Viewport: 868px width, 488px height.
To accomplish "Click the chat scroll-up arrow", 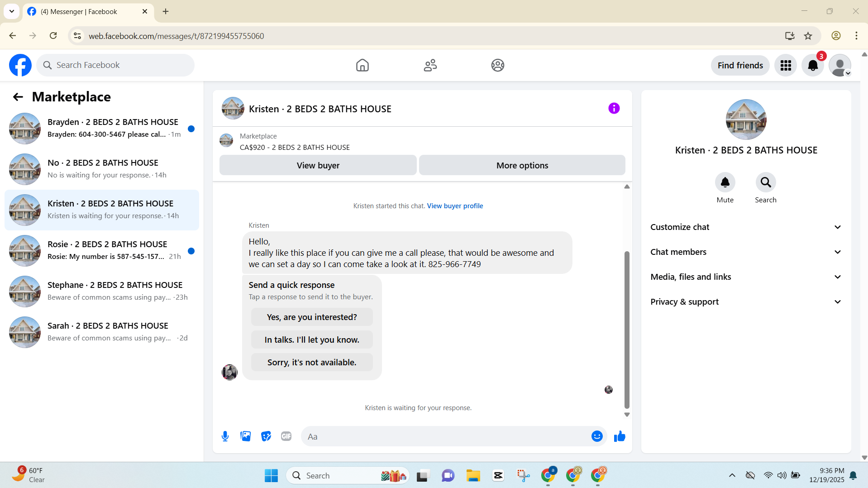I will [627, 187].
